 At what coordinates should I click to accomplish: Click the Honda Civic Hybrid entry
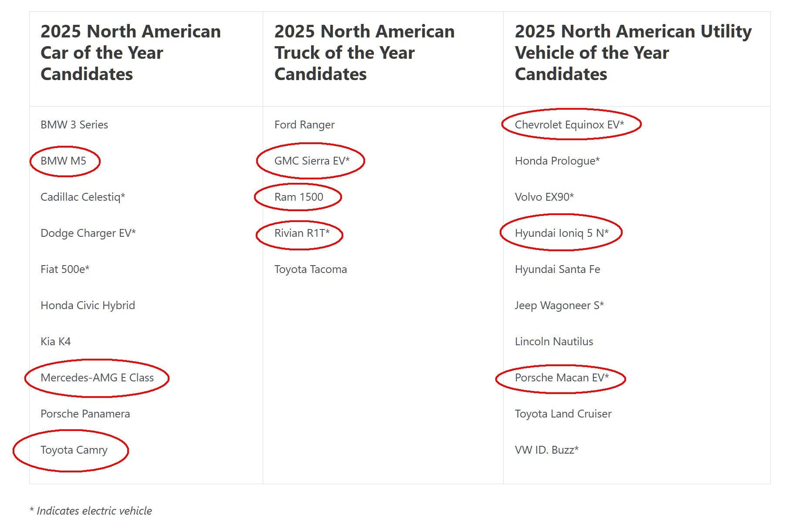coord(88,306)
